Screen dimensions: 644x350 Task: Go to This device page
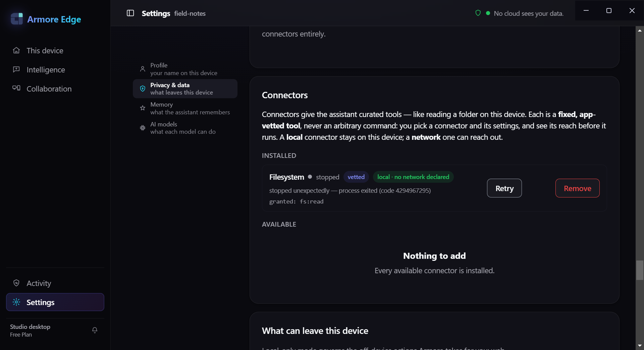click(55, 51)
